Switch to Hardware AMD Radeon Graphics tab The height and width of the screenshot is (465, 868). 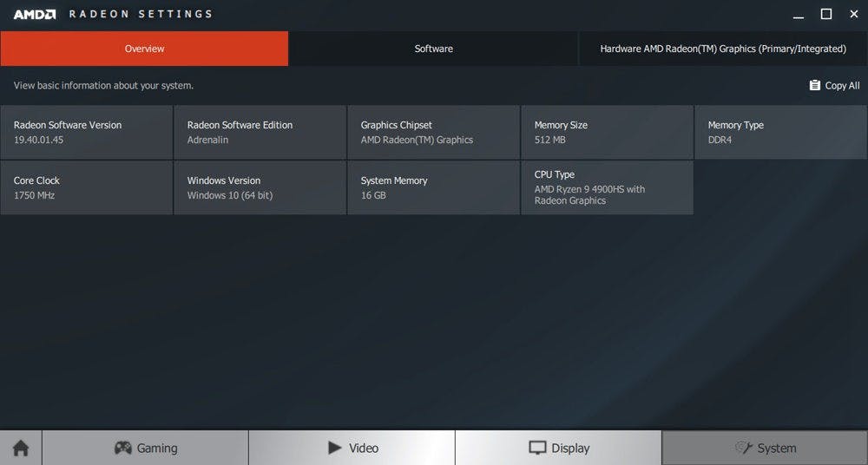[x=723, y=49]
